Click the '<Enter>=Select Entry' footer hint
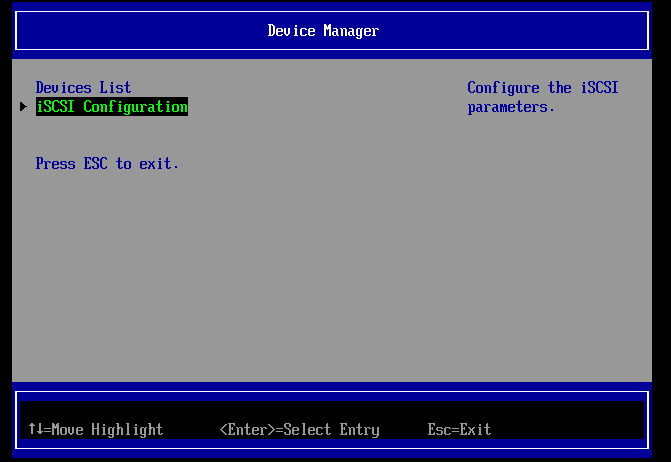The width and height of the screenshot is (671, 462). tap(300, 429)
